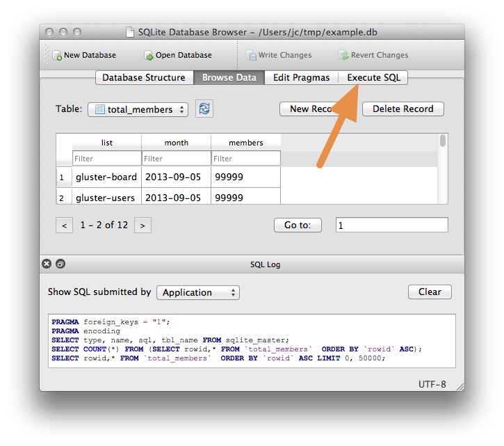
Task: Click the Delete Record button
Action: (x=403, y=109)
